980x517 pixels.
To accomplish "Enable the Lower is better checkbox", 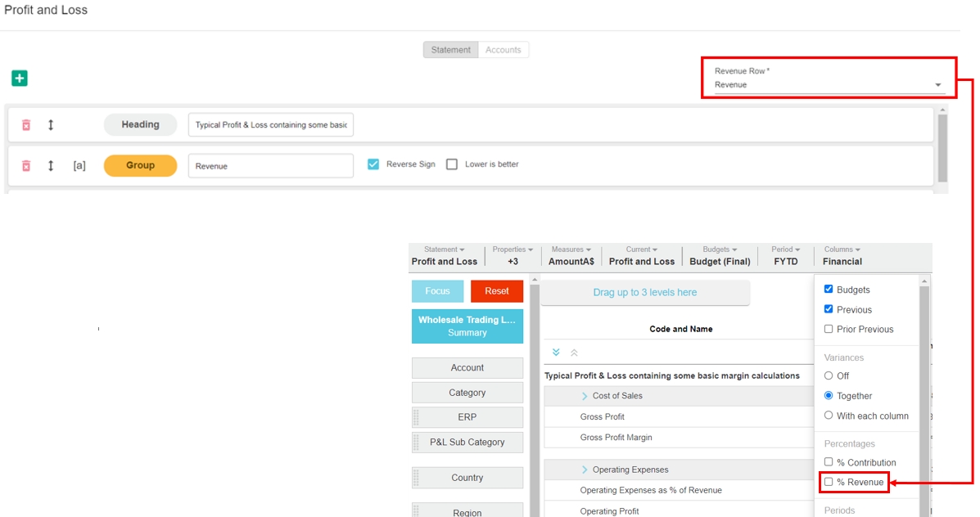I will click(x=452, y=164).
